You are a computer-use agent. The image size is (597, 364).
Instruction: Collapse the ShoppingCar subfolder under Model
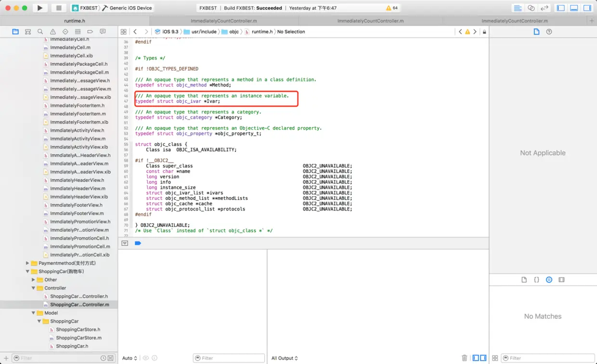(39, 321)
